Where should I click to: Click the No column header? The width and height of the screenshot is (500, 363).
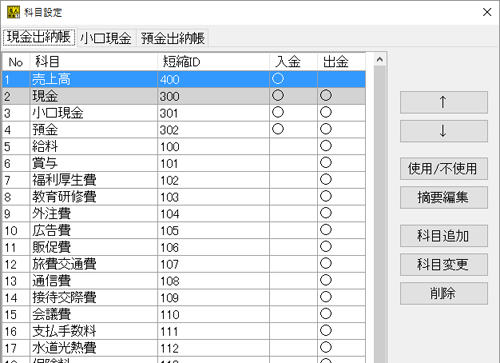(x=16, y=62)
